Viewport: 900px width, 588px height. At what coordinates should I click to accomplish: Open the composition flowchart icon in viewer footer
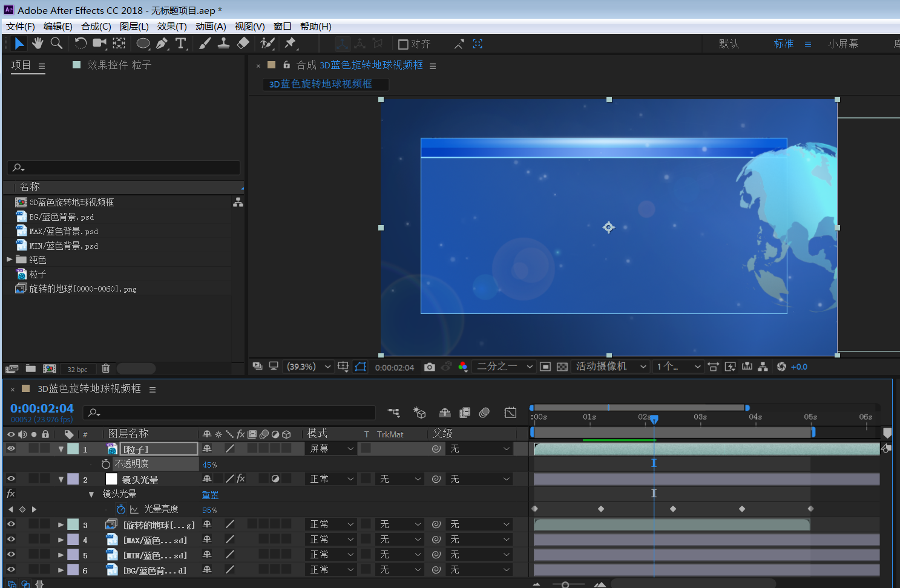click(x=763, y=367)
